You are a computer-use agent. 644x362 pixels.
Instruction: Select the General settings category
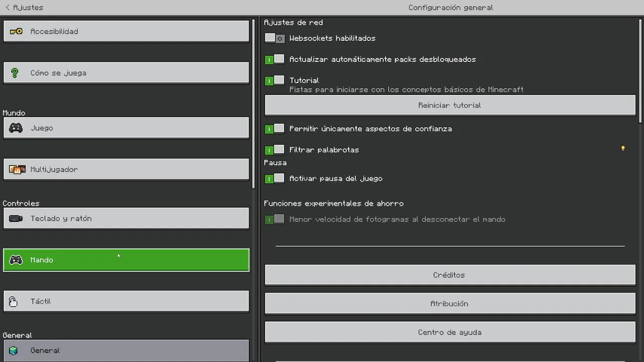[x=126, y=350]
